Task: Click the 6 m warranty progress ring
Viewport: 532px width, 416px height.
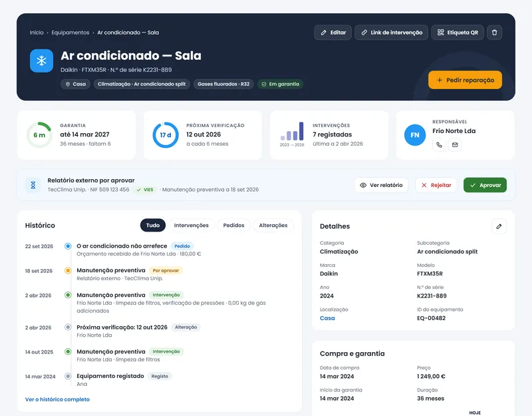Action: (x=39, y=135)
